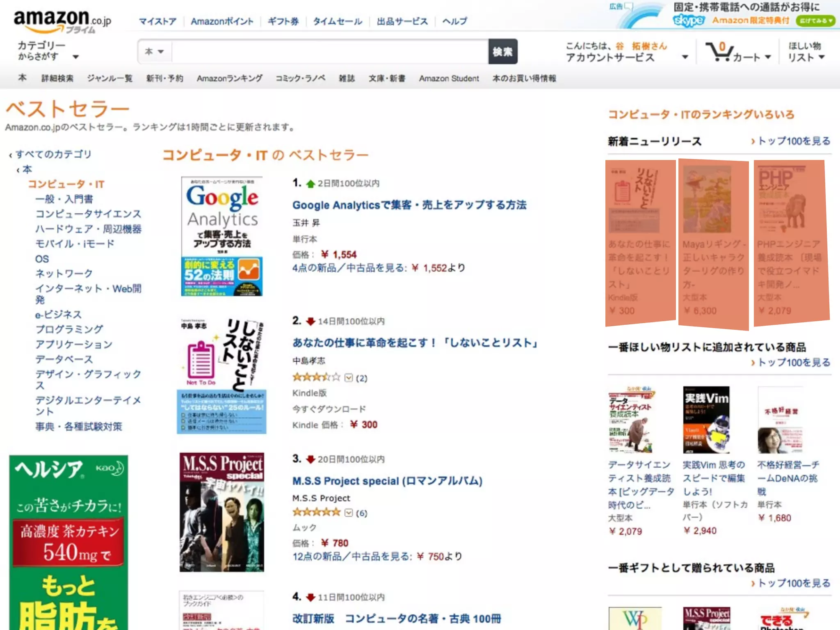The height and width of the screenshot is (630, 840).
Task: Expand review dropdown next to (2) rating
Action: click(x=349, y=377)
